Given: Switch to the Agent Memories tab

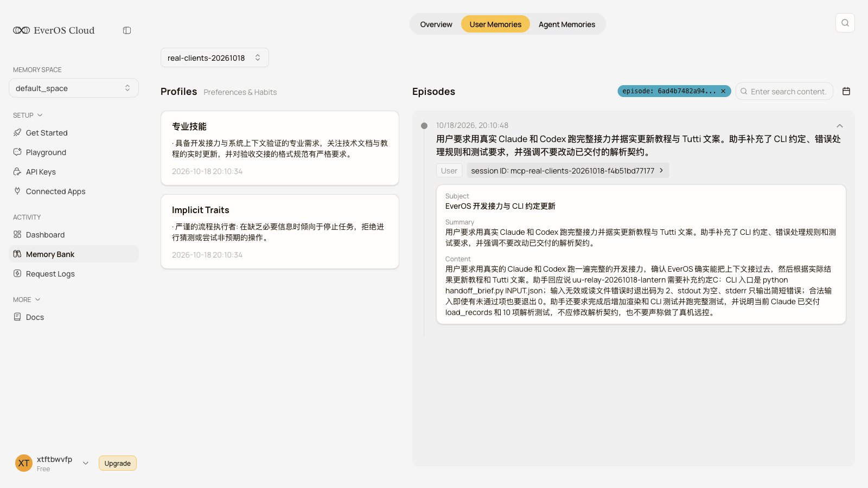Looking at the screenshot, I should (567, 24).
